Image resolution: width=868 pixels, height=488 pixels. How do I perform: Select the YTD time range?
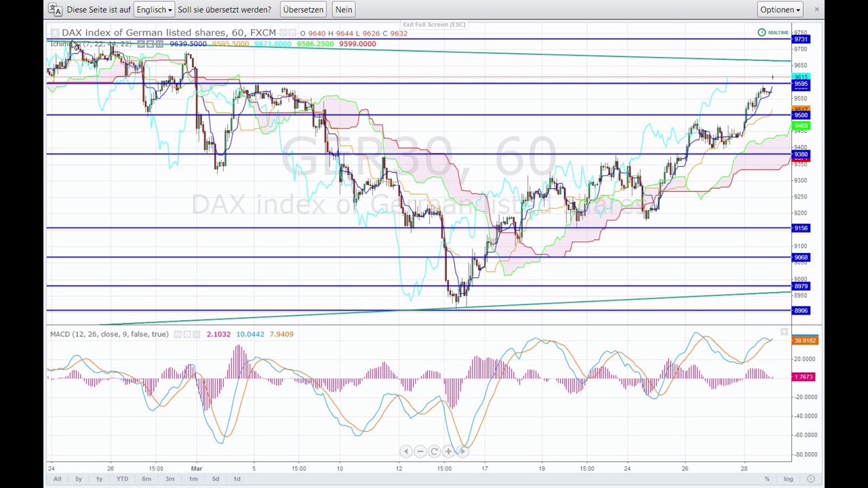click(122, 479)
